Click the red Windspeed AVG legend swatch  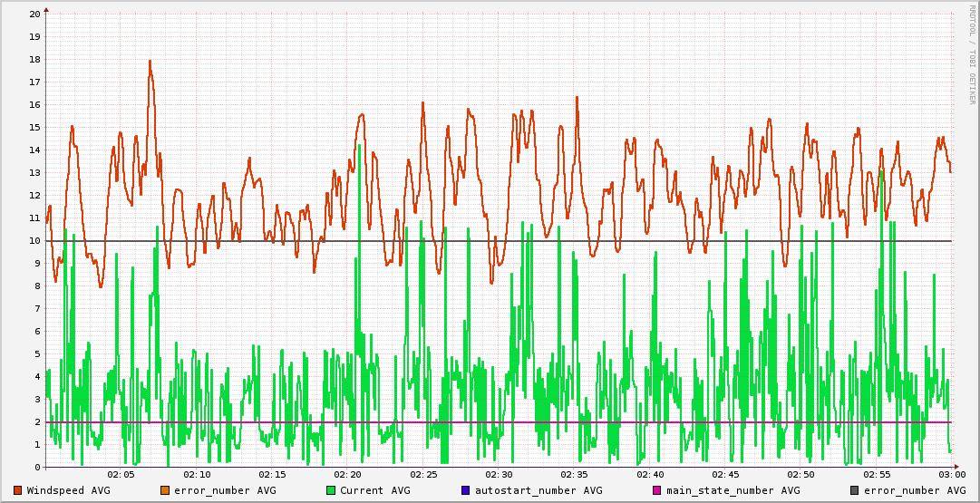coord(17,490)
